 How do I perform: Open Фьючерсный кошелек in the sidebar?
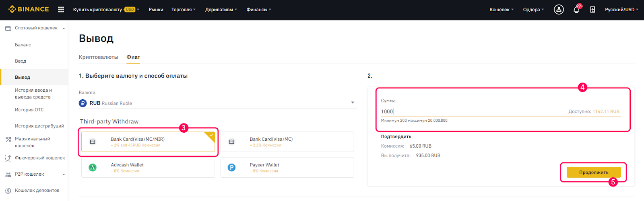pyautogui.click(x=40, y=158)
